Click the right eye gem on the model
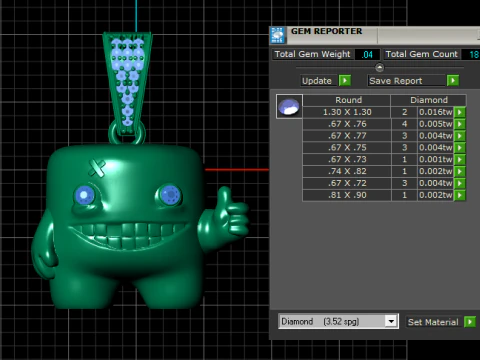The height and width of the screenshot is (360, 480). pos(170,194)
